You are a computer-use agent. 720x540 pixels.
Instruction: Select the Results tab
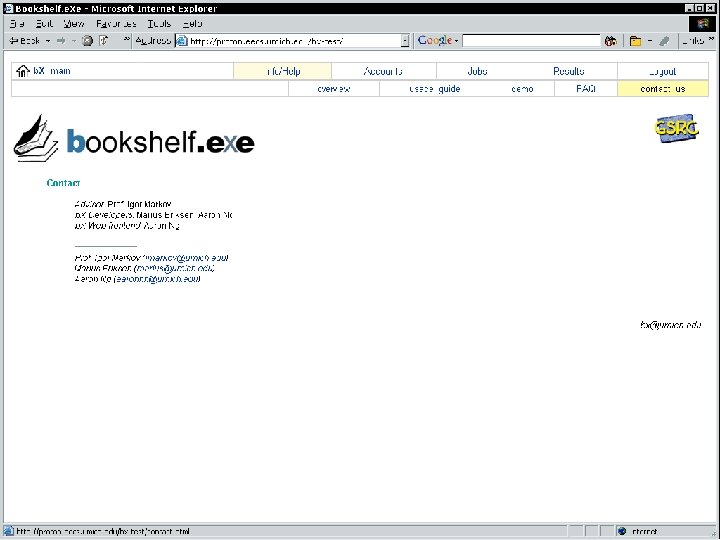coord(568,71)
